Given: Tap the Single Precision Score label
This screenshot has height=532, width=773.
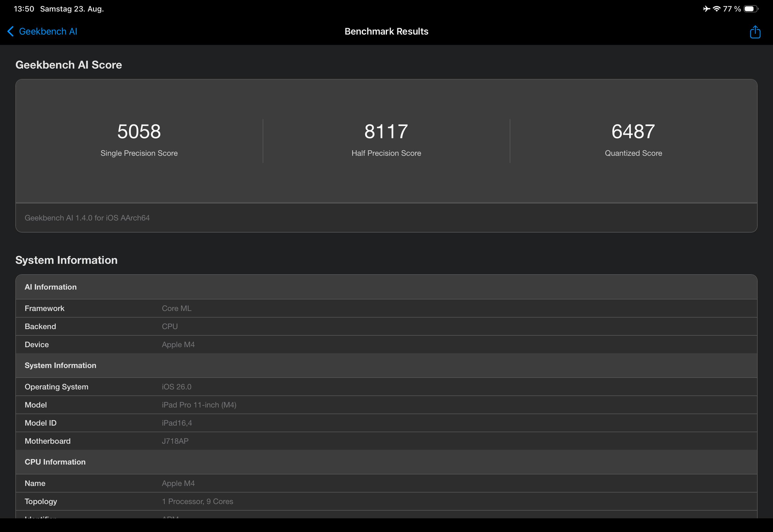Looking at the screenshot, I should tap(139, 153).
